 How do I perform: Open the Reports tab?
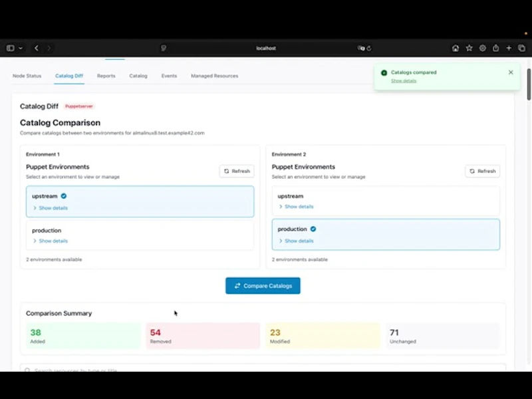click(106, 76)
